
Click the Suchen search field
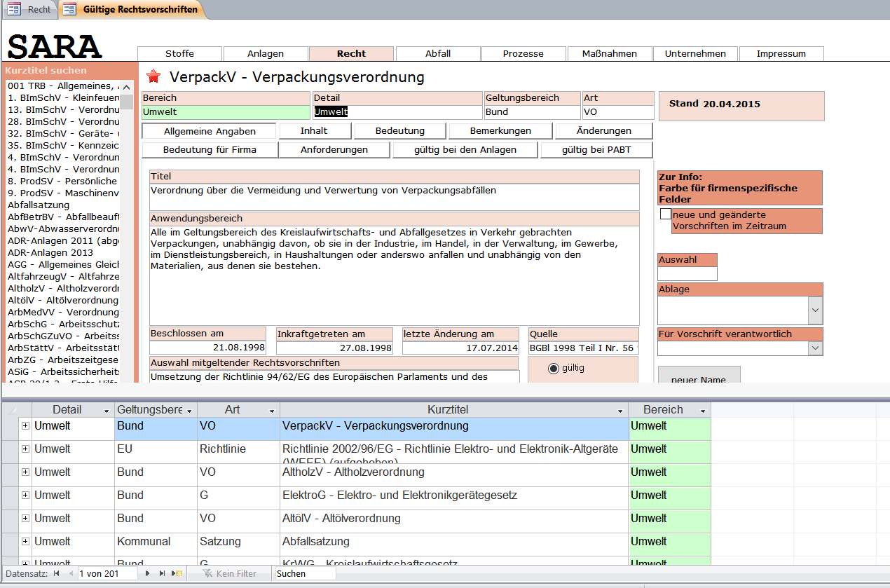click(305, 574)
